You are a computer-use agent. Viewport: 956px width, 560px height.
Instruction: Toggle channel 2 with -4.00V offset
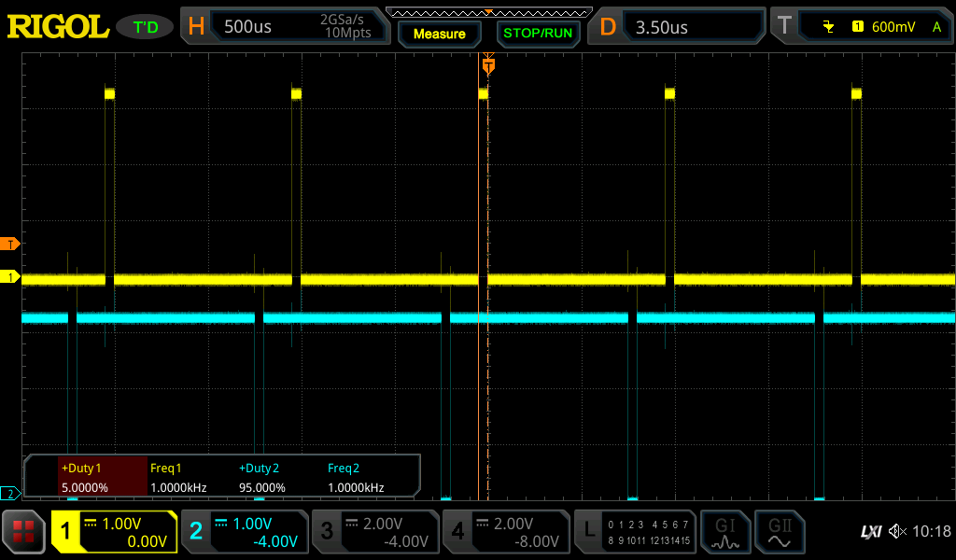pyautogui.click(x=245, y=532)
